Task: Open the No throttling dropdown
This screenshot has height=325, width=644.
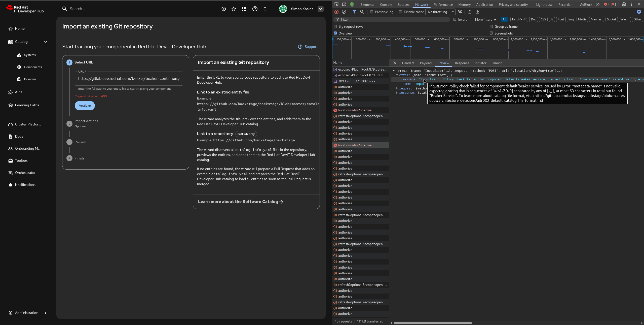Action: click(x=440, y=12)
